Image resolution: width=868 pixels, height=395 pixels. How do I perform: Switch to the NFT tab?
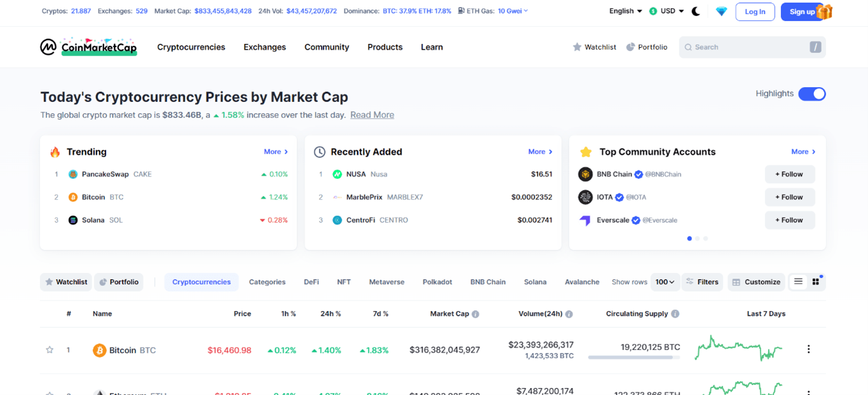click(344, 282)
